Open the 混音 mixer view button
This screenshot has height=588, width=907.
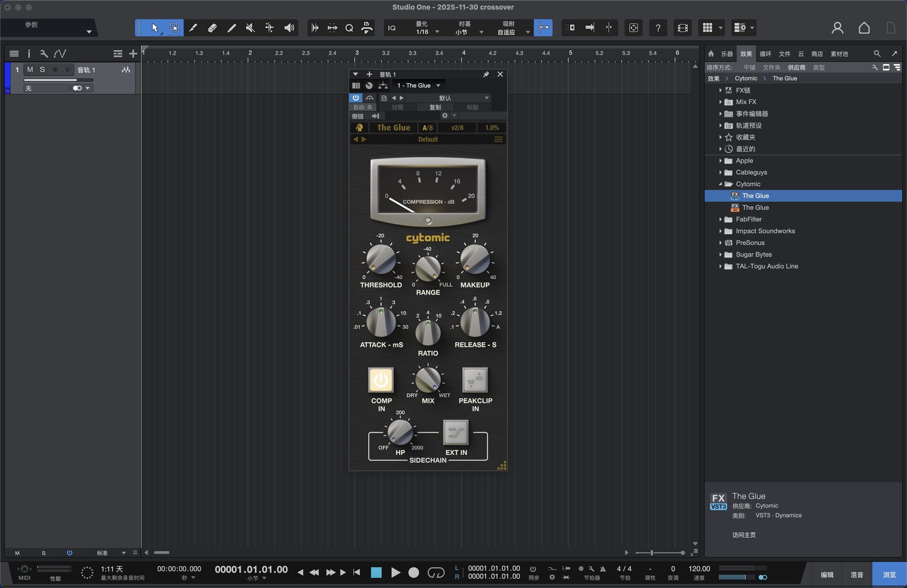[x=856, y=574]
